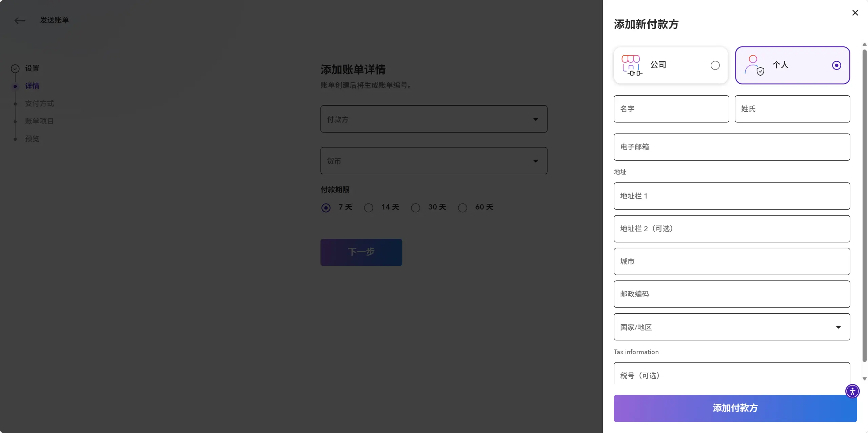Image resolution: width=868 pixels, height=433 pixels.
Task: Click the 添加账单详情 heading
Action: (353, 70)
